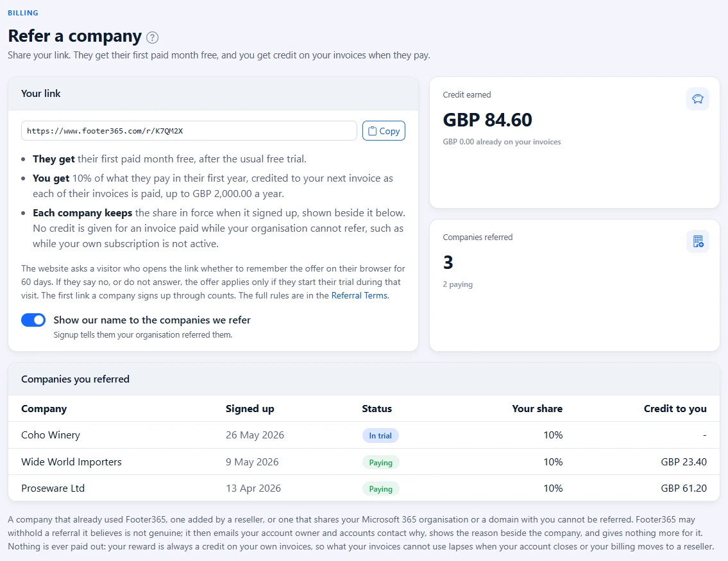The height and width of the screenshot is (561, 728).
Task: Copy the referral link
Action: coord(384,130)
